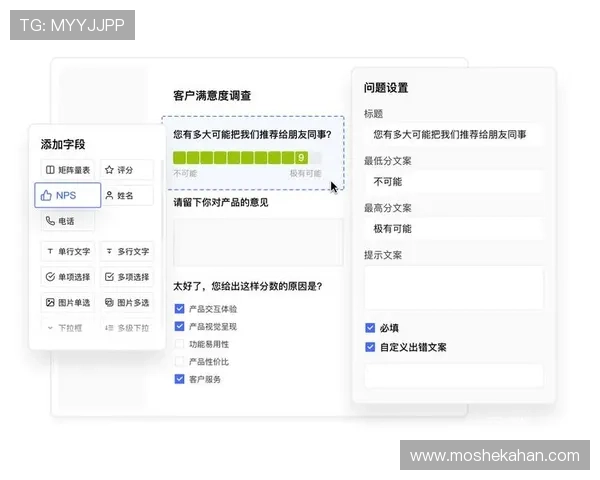Tick the 产品性价比 checkbox
The height and width of the screenshot is (480, 600).
179,361
